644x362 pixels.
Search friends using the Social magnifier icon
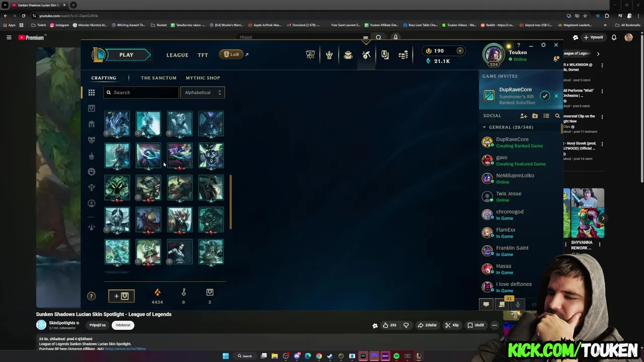557,116
